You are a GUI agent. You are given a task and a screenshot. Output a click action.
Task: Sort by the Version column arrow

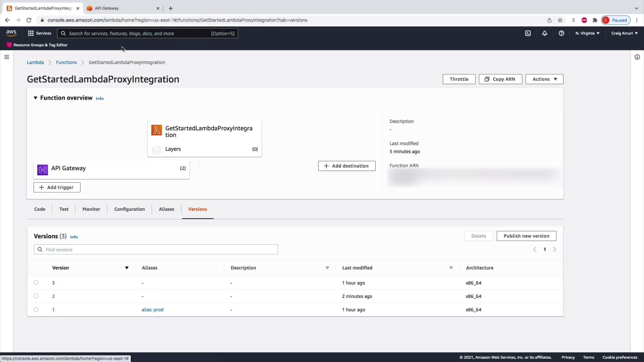(x=127, y=268)
